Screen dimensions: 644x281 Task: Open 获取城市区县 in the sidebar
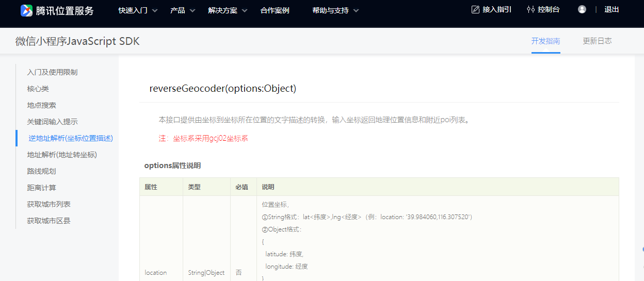point(49,221)
